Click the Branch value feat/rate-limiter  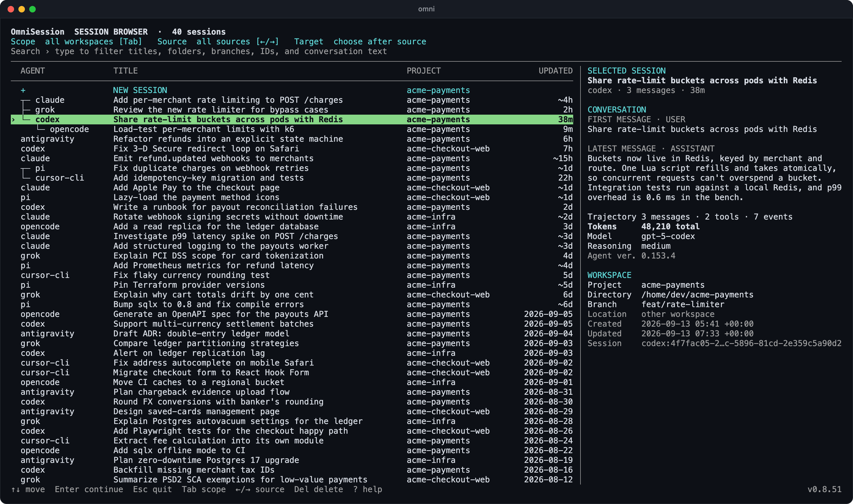coord(683,305)
